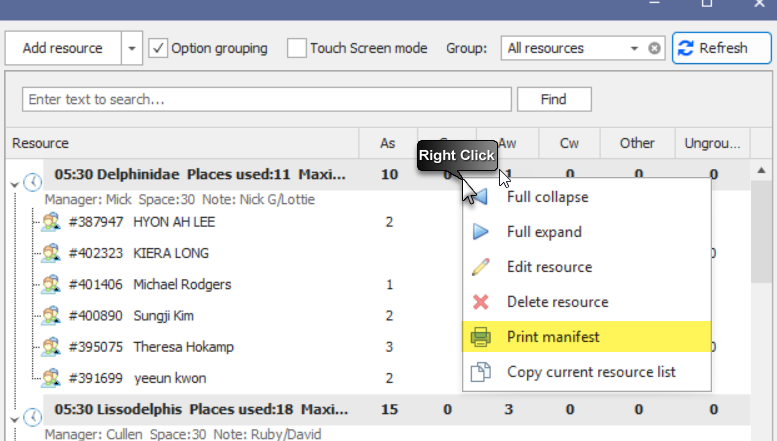The height and width of the screenshot is (441, 777).
Task: Click the customer icon for HYON AH LEE
Action: point(51,222)
